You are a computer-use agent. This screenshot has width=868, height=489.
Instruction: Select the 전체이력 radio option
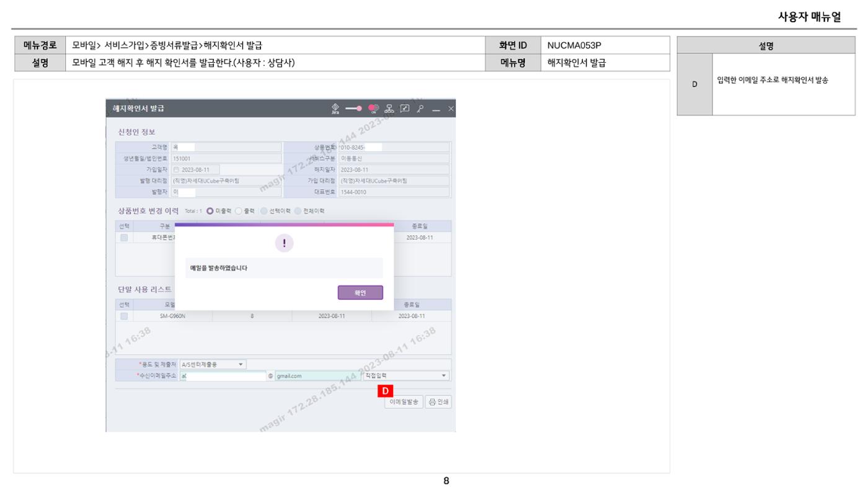click(x=299, y=210)
